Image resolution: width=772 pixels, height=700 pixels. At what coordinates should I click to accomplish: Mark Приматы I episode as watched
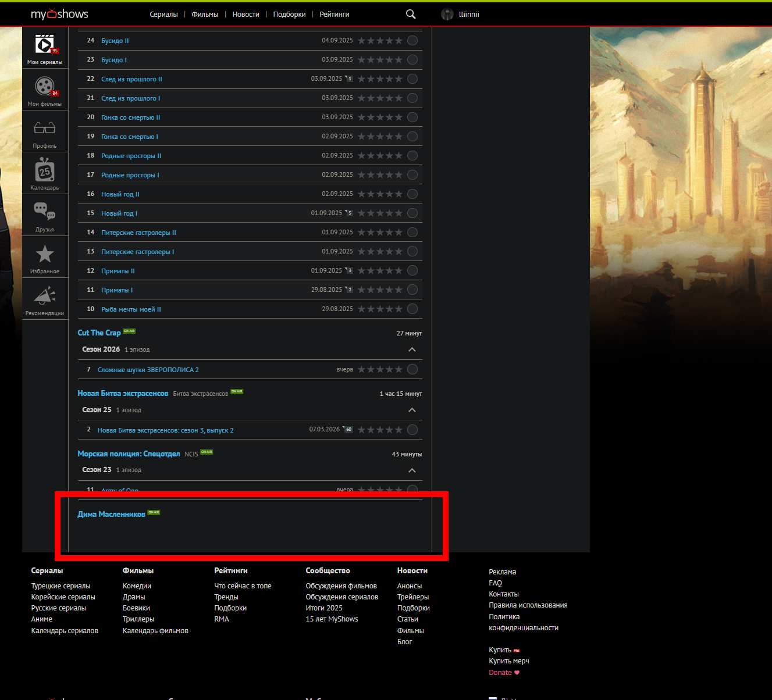pyautogui.click(x=412, y=290)
